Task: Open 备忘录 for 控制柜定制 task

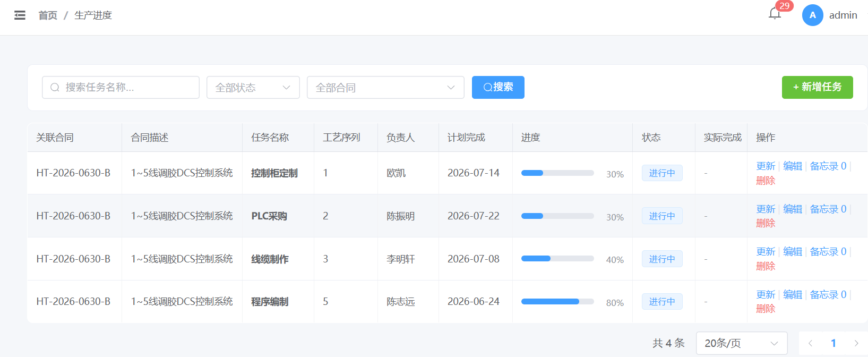Action: [828, 166]
